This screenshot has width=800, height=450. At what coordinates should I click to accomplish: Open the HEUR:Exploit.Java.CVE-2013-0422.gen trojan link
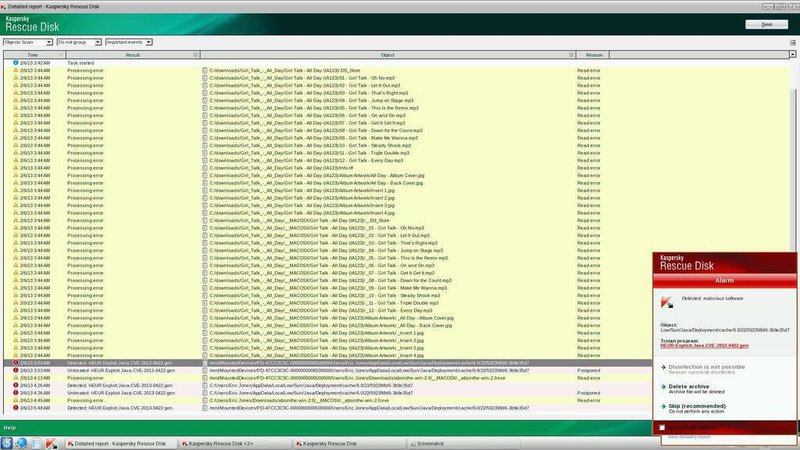click(x=704, y=345)
